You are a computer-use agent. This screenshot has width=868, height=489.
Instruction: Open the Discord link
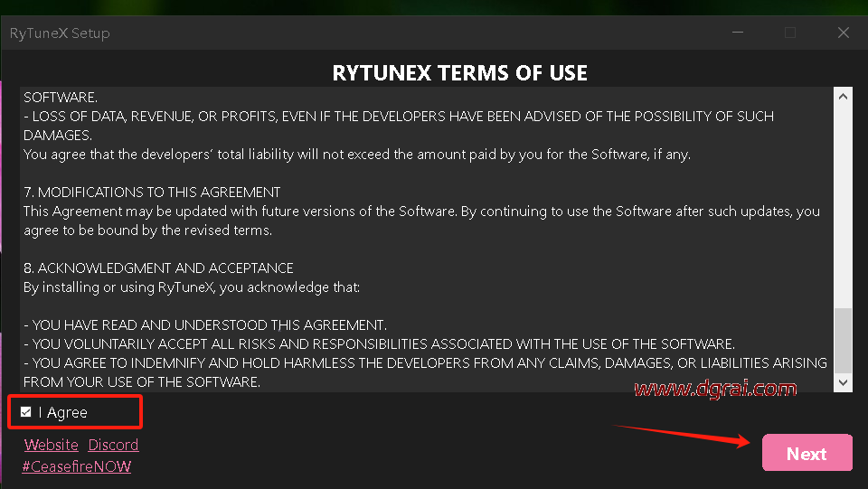click(x=113, y=445)
